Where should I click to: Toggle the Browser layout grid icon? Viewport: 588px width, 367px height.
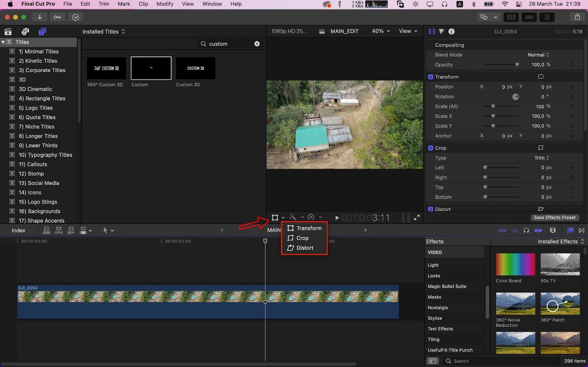511,17
